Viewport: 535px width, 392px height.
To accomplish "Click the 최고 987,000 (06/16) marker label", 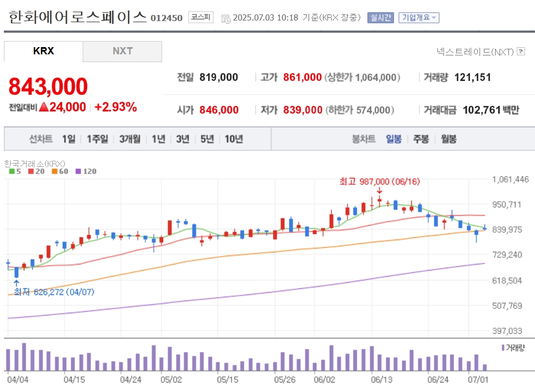I will point(380,182).
